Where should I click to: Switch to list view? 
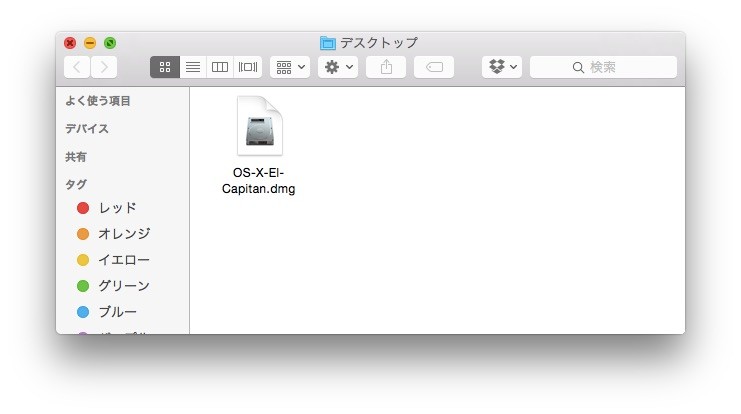pyautogui.click(x=193, y=67)
